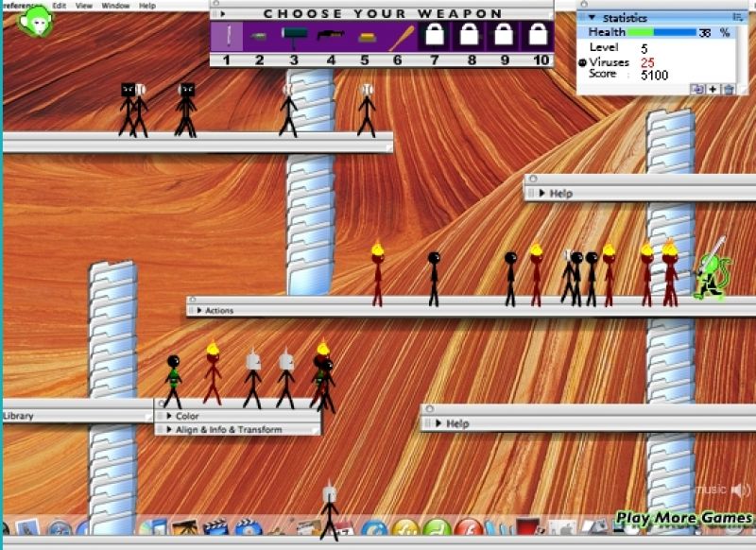Expand the Color panel

[169, 416]
